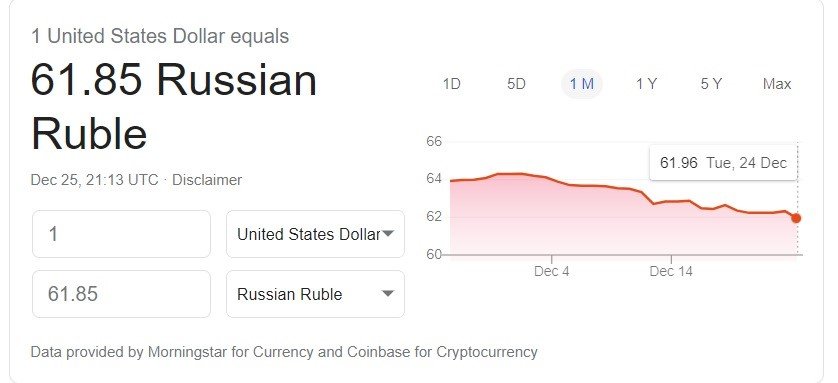Click the red data point on chart
The image size is (838, 383).
coord(796,218)
